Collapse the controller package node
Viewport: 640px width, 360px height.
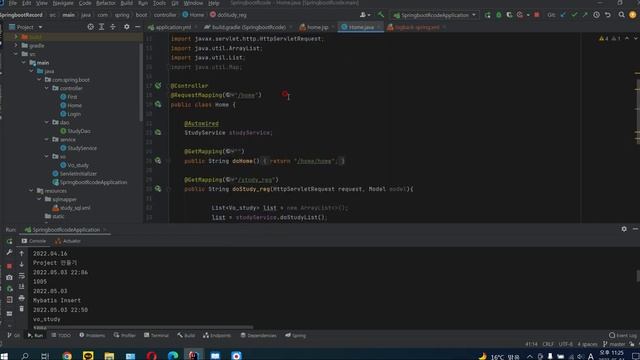pyautogui.click(x=47, y=88)
